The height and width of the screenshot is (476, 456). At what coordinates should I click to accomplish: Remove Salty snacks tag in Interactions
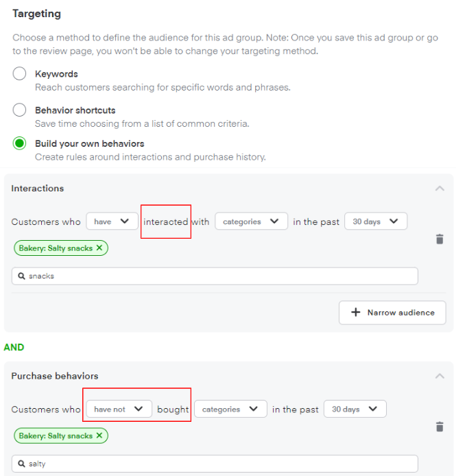[99, 248]
